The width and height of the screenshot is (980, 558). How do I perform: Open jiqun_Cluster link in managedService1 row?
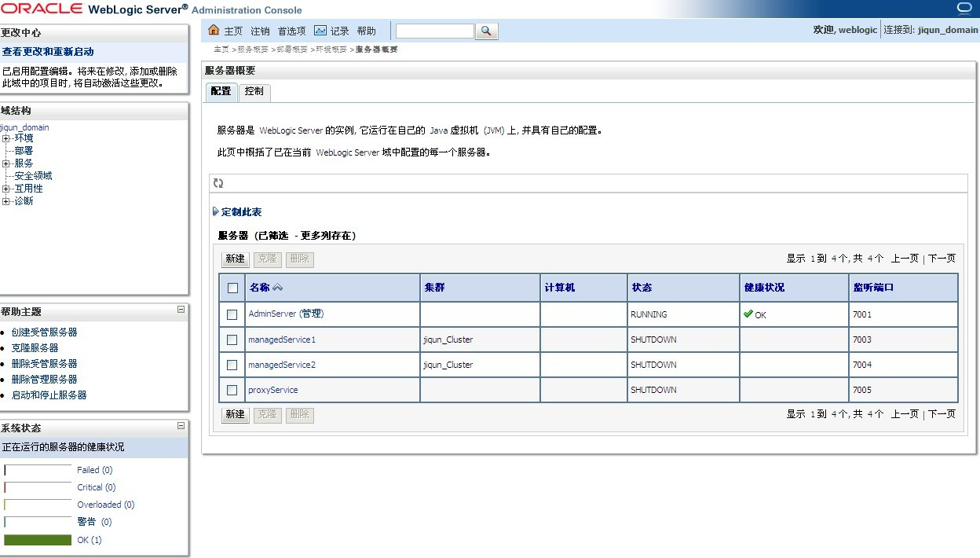coord(448,340)
